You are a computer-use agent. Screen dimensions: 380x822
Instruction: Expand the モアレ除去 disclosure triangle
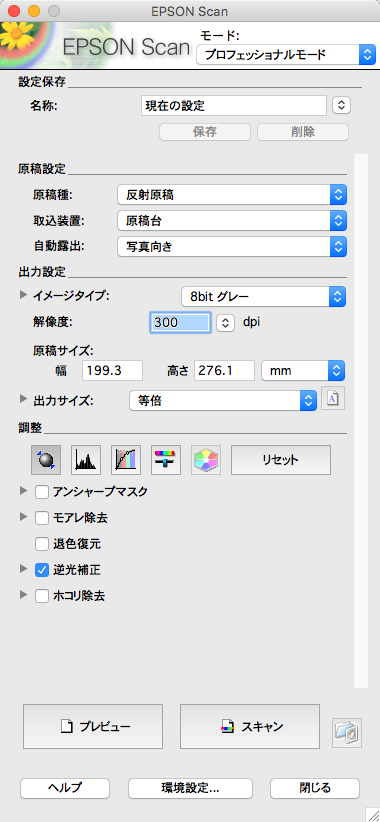[23, 516]
